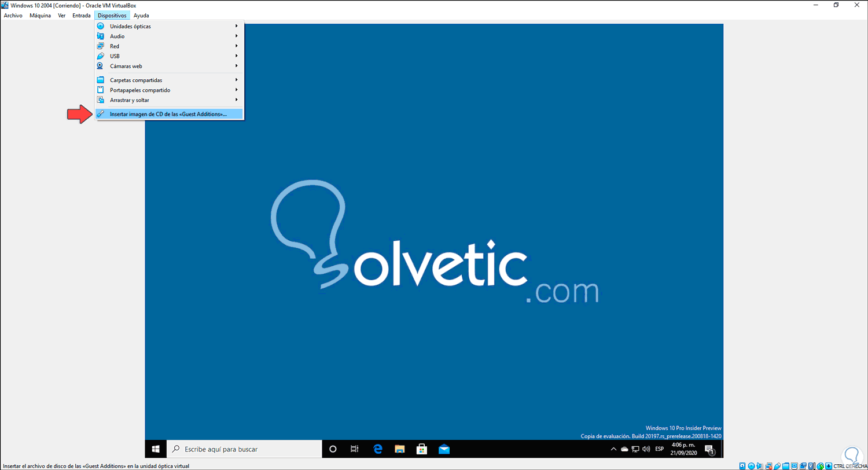Click the OneDrive cloud tray icon
The height and width of the screenshot is (470, 868).
624,449
